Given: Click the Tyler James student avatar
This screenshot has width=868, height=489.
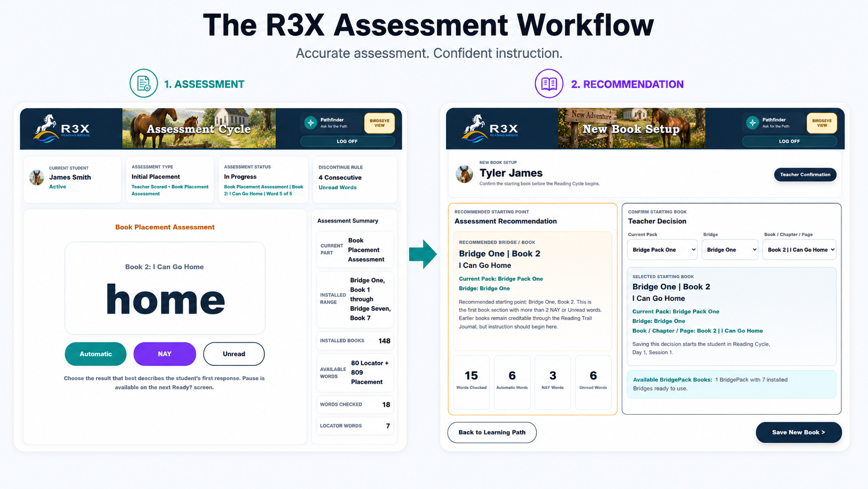Looking at the screenshot, I should (464, 174).
